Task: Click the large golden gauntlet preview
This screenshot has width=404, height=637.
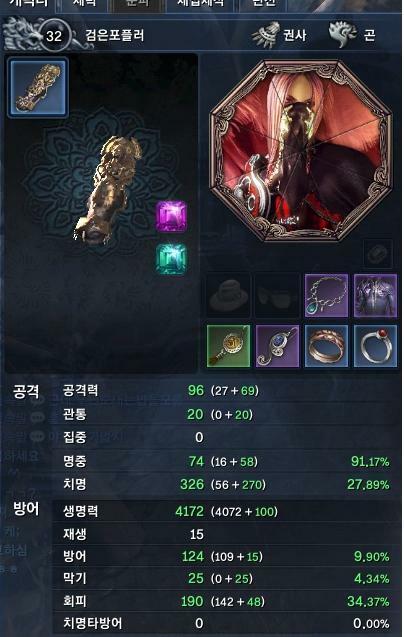Action: [108, 190]
